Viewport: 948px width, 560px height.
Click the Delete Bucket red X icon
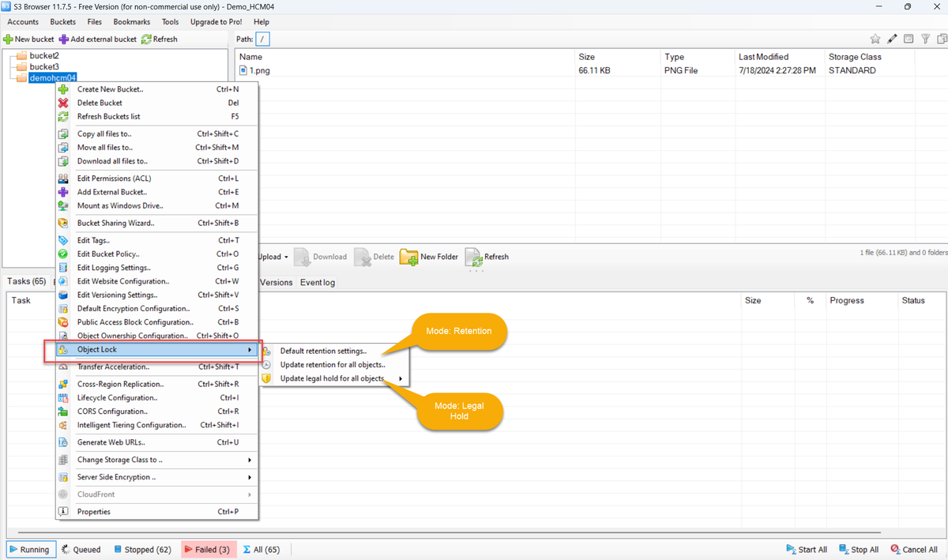[x=63, y=103]
